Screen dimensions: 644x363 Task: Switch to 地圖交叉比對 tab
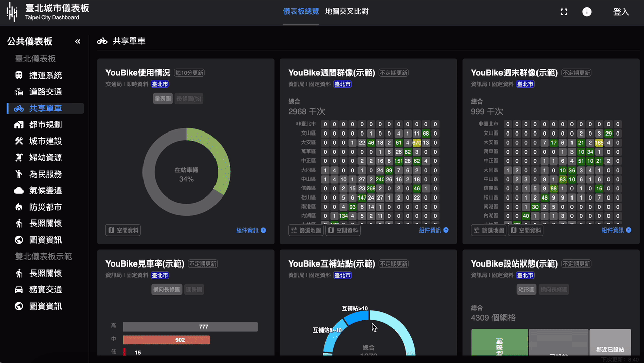(x=346, y=11)
